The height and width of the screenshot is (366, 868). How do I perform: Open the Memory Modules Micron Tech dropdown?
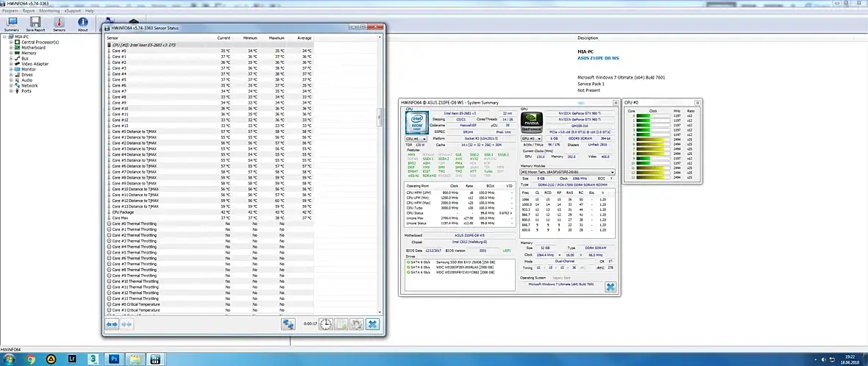568,172
